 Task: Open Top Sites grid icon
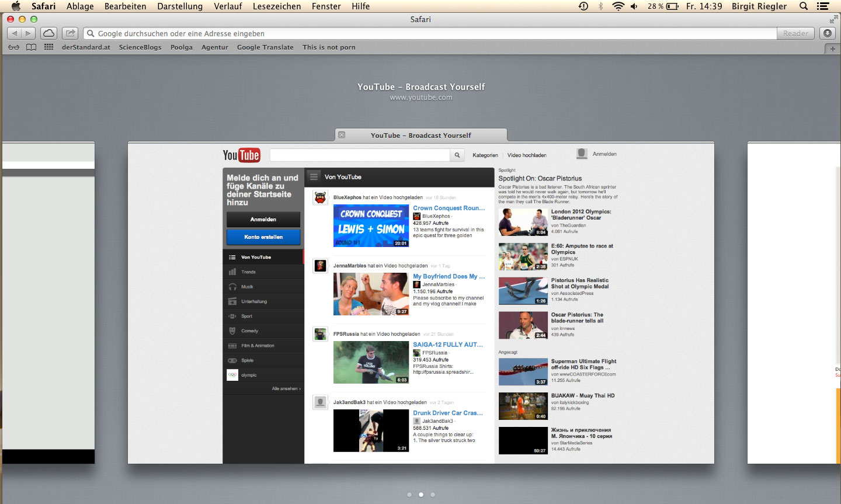tap(49, 47)
